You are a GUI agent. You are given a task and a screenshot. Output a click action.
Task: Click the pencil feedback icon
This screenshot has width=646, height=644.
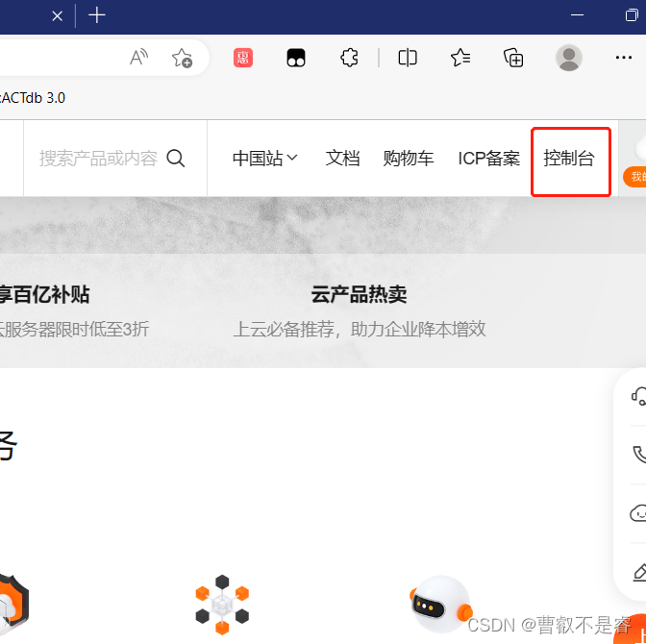(639, 572)
